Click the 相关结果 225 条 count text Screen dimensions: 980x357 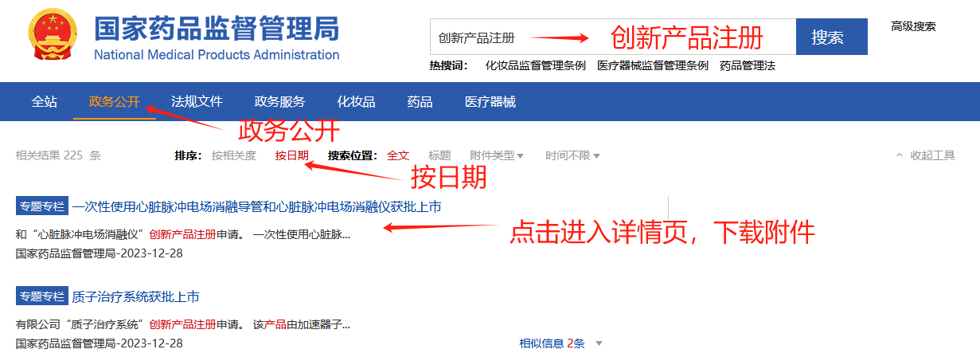pyautogui.click(x=58, y=155)
